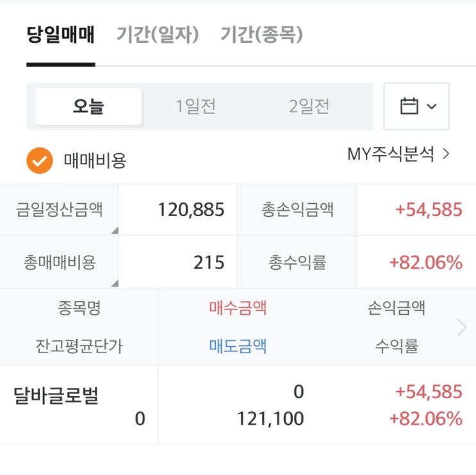Open the 기간(종목) tab

tap(261, 35)
